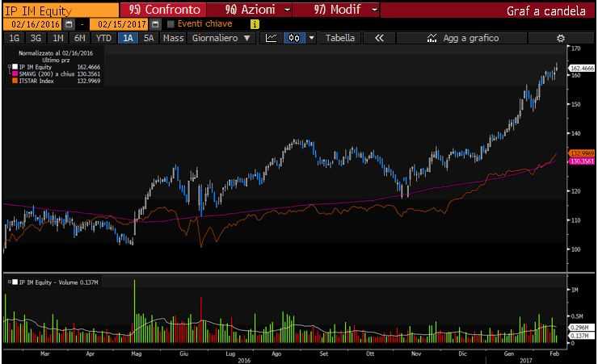Open the end date calendar picker icon

click(155, 24)
